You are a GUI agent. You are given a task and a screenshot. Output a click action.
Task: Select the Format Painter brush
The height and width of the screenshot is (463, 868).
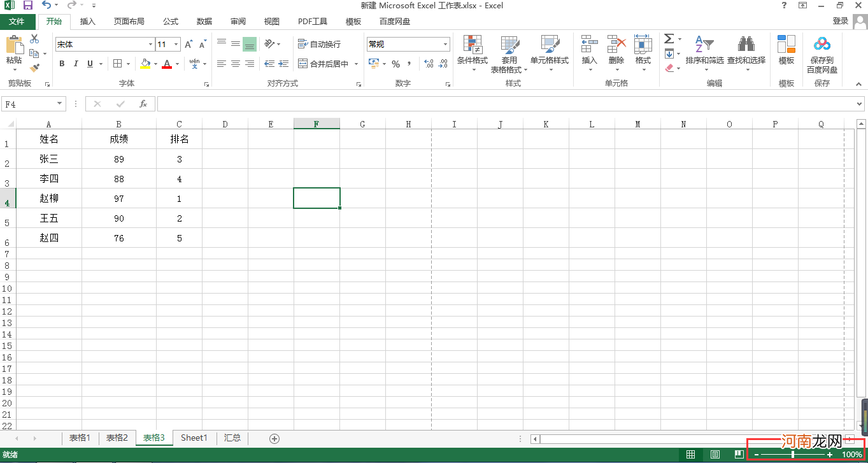pyautogui.click(x=34, y=67)
